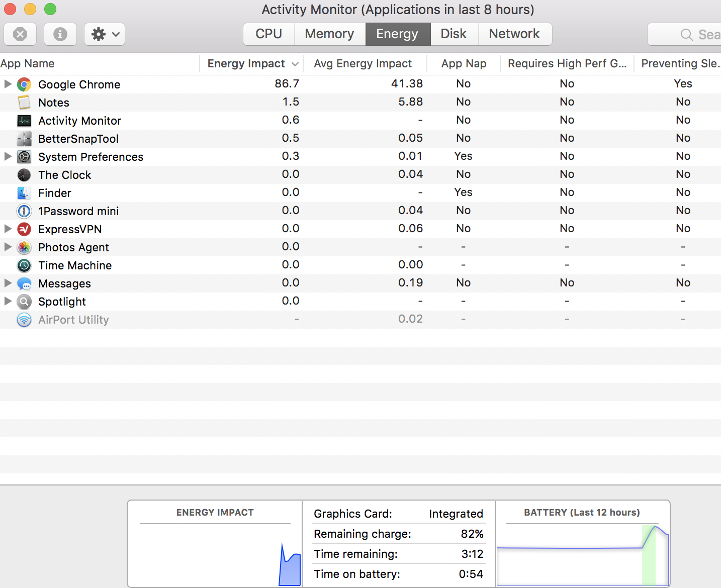Select the Time Machine row name
Viewport: 721px width, 588px height.
[x=75, y=265]
